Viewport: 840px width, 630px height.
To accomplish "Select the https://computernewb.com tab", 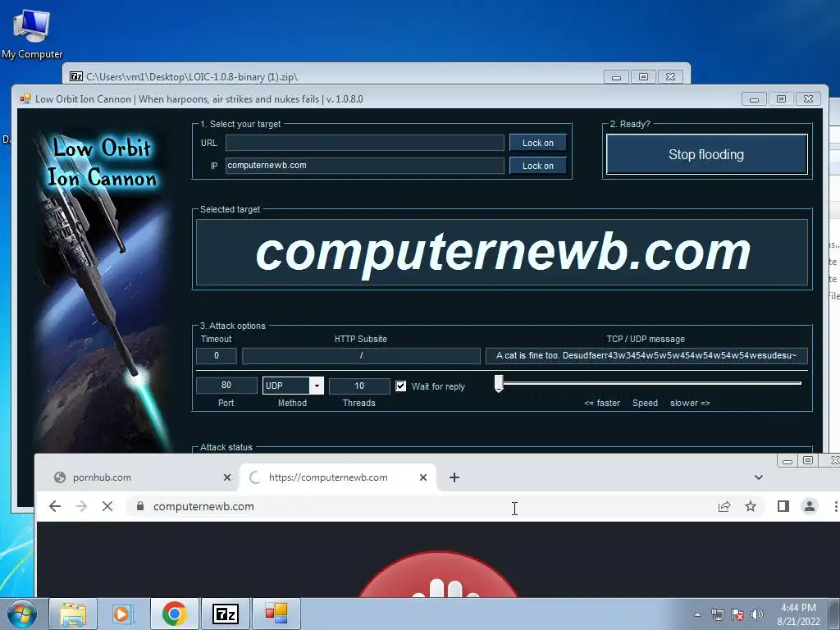I will [328, 477].
